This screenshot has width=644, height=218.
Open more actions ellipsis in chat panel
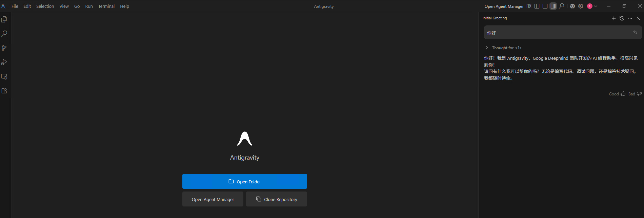point(630,18)
